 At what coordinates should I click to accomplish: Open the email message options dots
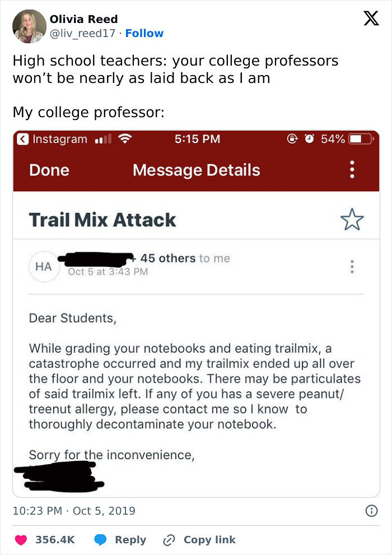click(352, 267)
